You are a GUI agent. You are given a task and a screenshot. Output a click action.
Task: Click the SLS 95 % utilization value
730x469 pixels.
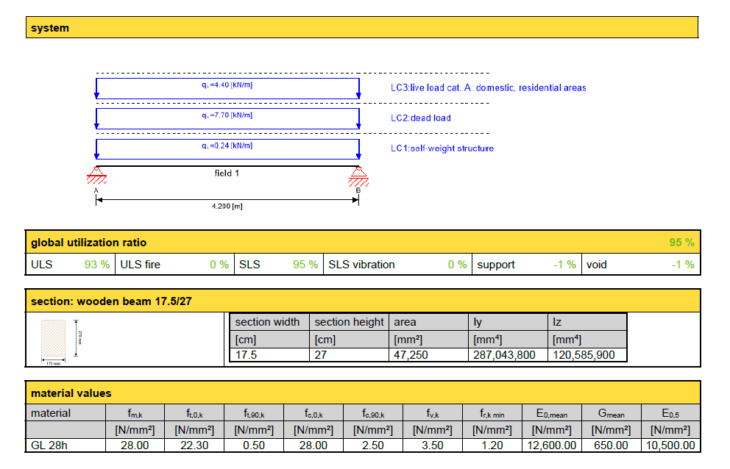pyautogui.click(x=305, y=264)
